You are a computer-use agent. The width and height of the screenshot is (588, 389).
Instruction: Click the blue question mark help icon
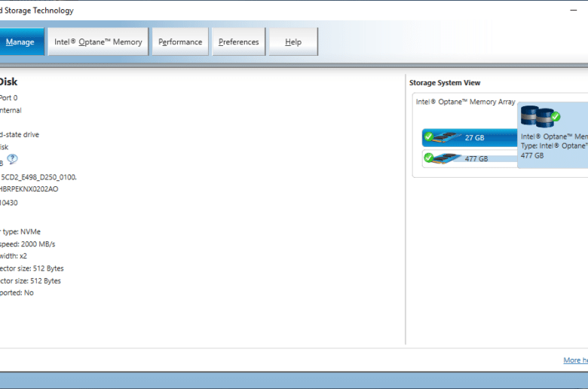12,159
